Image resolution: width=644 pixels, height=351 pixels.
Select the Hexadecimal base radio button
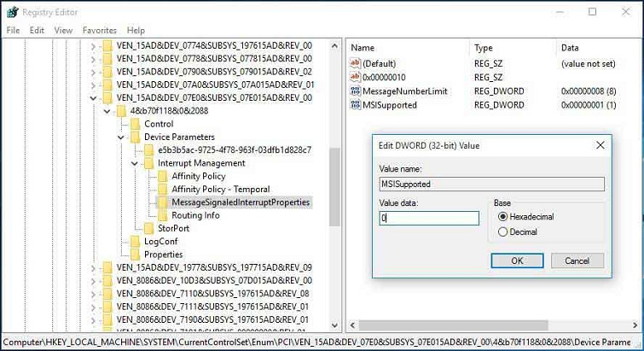click(502, 217)
